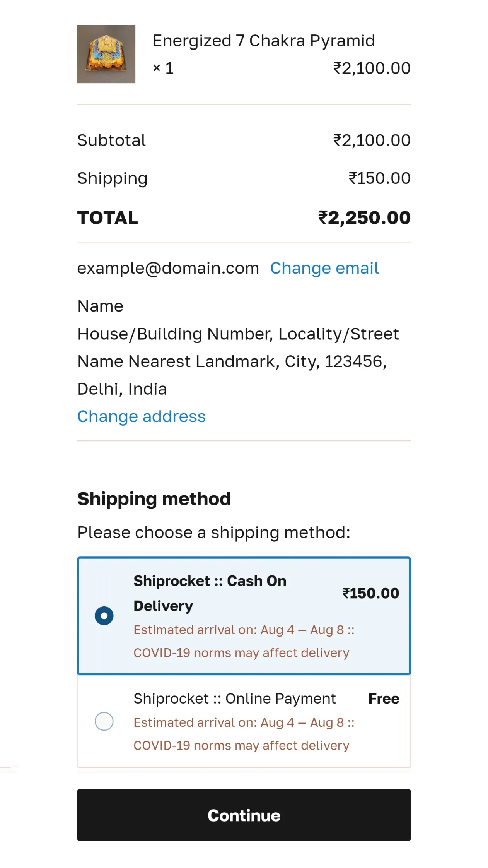488x868 pixels.
Task: Click estimated arrival text under Cash On Delivery
Action: coord(244,641)
